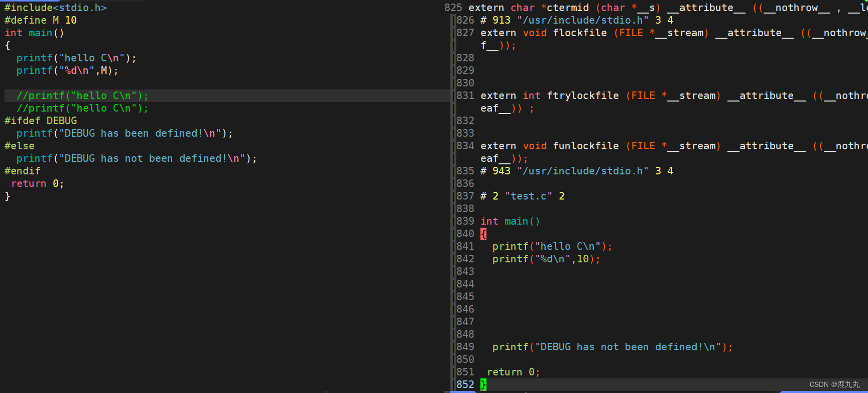Select the #define M 10 line
Viewport: 868px width, 393px height.
(x=41, y=20)
